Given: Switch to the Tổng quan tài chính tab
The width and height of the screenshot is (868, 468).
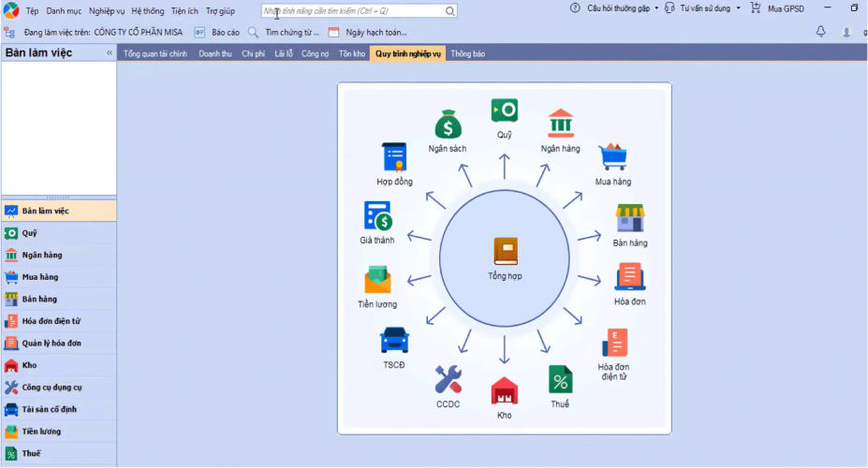Looking at the screenshot, I should pyautogui.click(x=155, y=53).
